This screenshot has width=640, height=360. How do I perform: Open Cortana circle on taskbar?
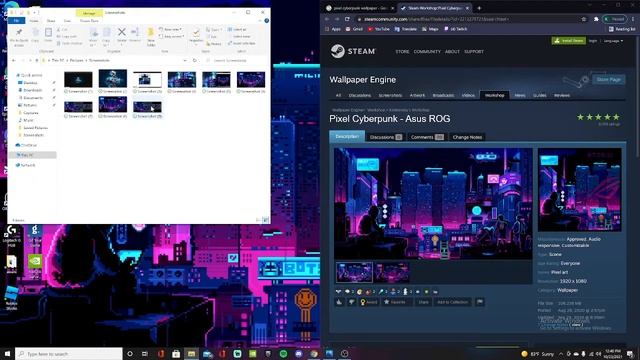[x=130, y=353]
